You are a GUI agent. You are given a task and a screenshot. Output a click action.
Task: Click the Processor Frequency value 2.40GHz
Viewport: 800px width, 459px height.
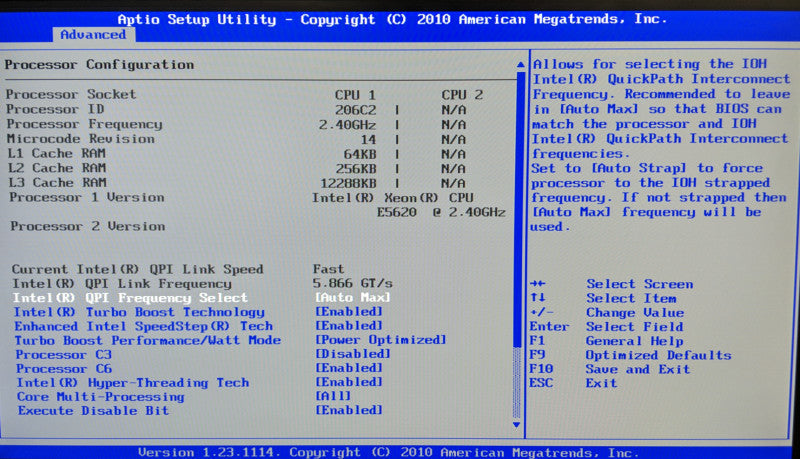[347, 125]
